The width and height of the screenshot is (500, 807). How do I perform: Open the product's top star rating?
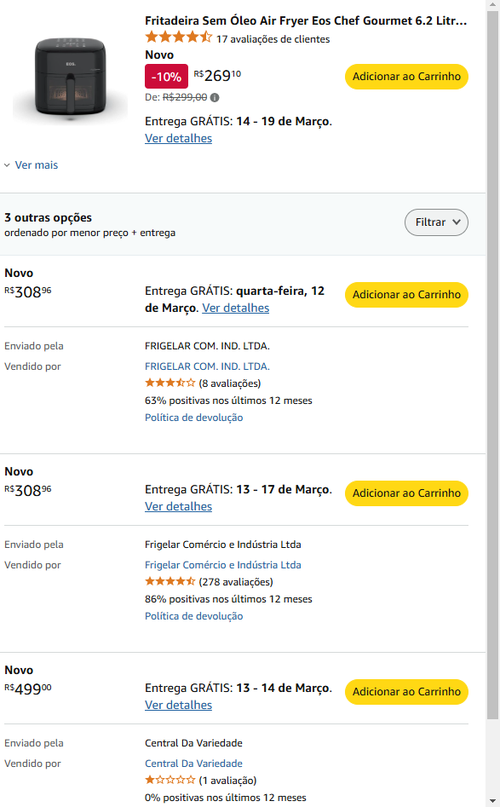pos(178,37)
